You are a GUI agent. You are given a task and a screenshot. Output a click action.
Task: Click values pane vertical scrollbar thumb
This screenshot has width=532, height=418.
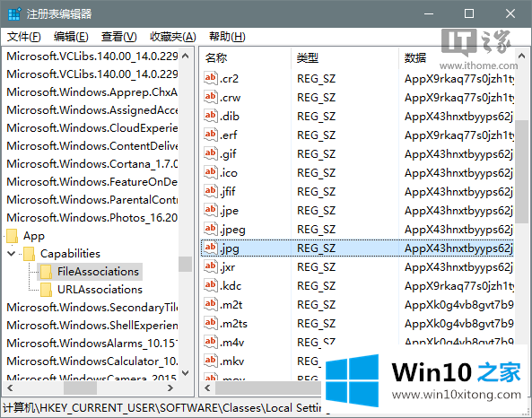click(x=521, y=171)
